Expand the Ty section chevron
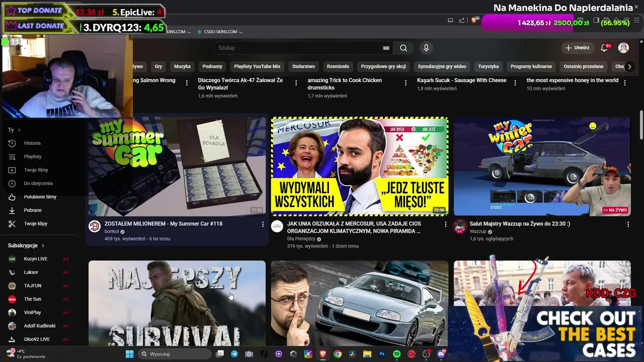 [x=19, y=130]
